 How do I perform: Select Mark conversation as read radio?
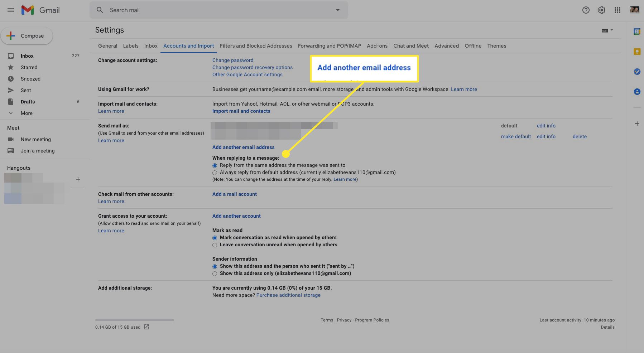coord(215,238)
